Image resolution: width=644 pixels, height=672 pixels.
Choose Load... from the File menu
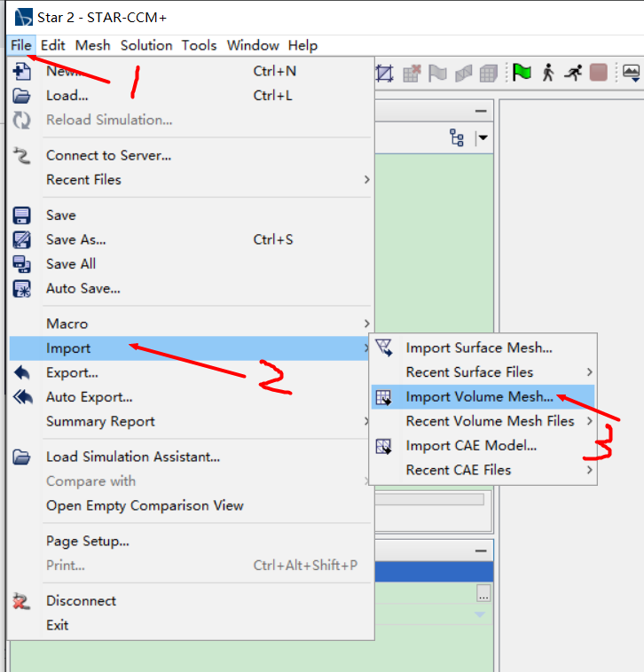191,96
